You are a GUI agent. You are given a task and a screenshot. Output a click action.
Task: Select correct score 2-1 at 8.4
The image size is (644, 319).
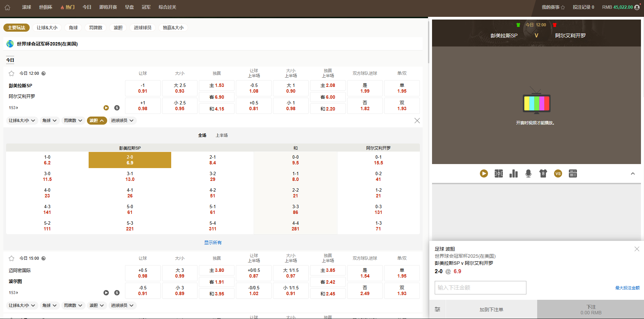(213, 160)
